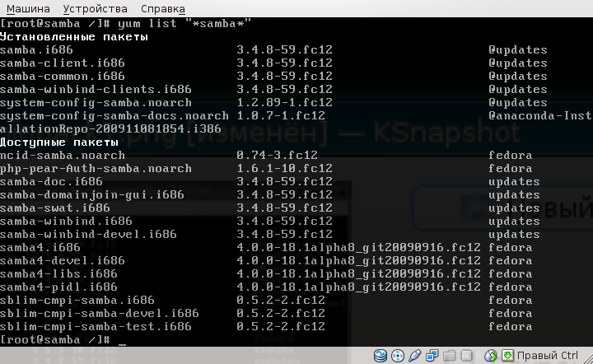Click the system-config-samba-docs.noarch entry
593x364 pixels.
pos(114,116)
